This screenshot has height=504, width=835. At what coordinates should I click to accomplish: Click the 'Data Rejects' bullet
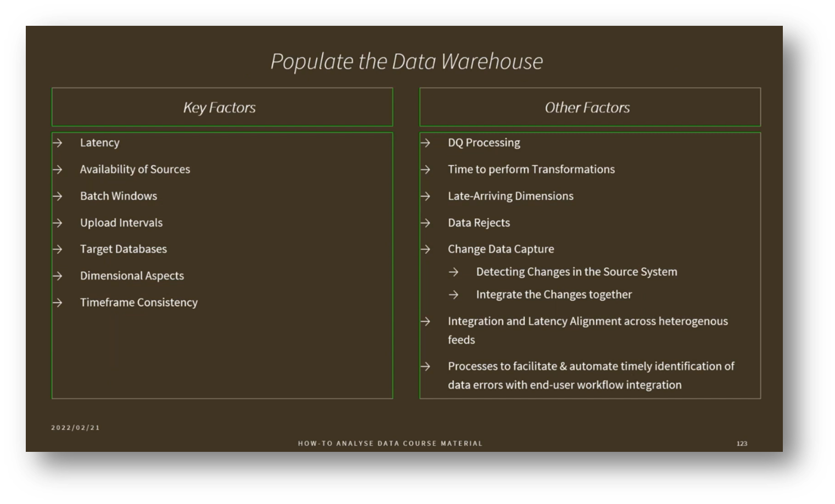click(x=479, y=223)
